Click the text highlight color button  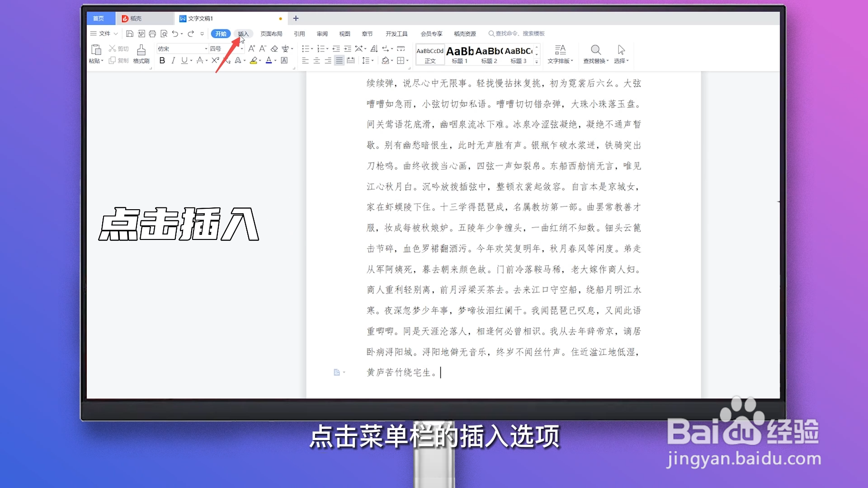254,61
